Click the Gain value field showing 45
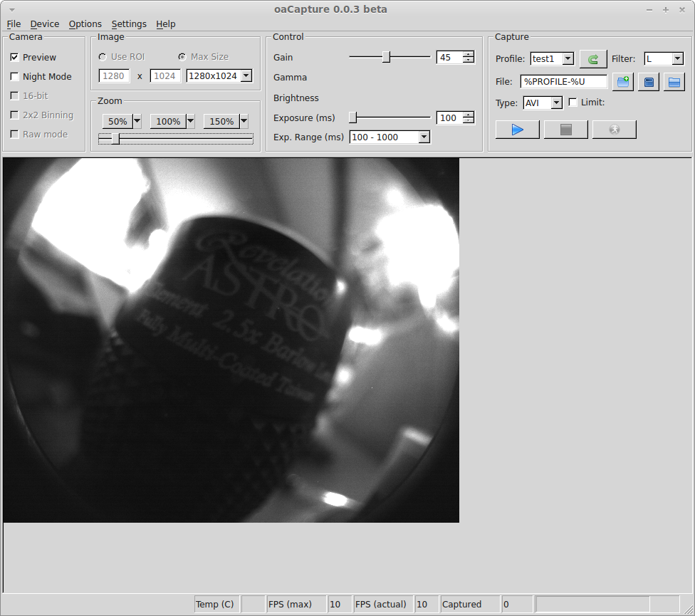Viewport: 695px width, 616px height. (449, 57)
